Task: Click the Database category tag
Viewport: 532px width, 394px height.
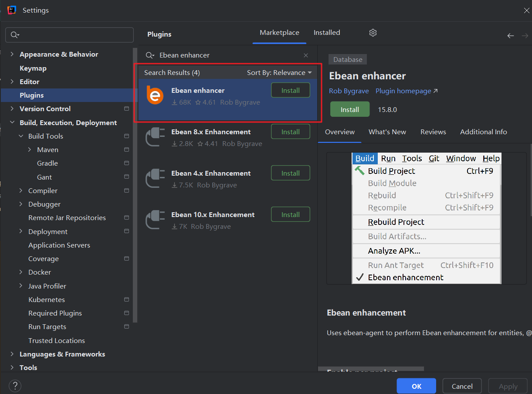Action: 348,60
